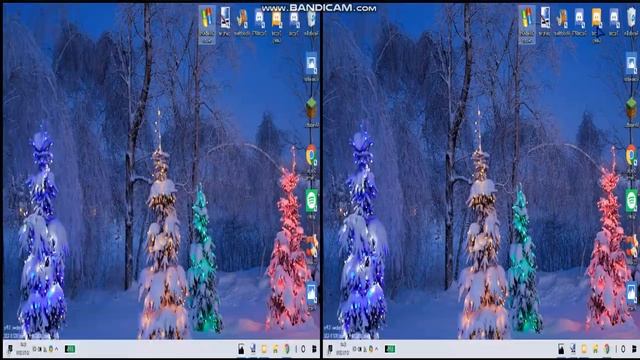Click green taskbar app button, right desktop copy

390,349
